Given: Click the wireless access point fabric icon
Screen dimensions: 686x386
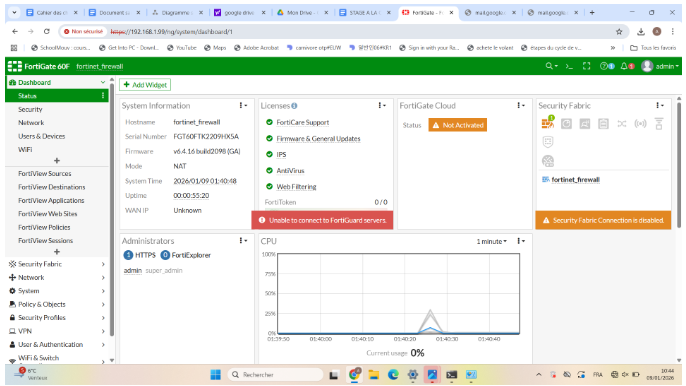Looking at the screenshot, I should coord(640,124).
